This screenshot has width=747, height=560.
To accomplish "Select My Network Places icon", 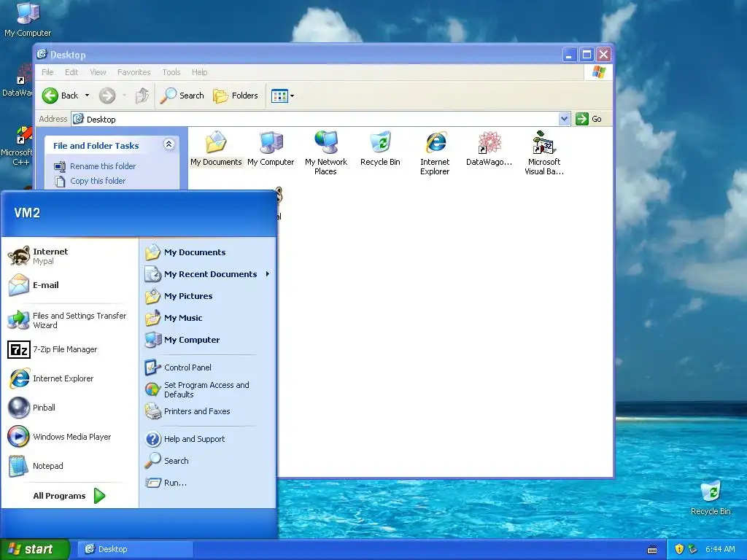I will (x=326, y=153).
